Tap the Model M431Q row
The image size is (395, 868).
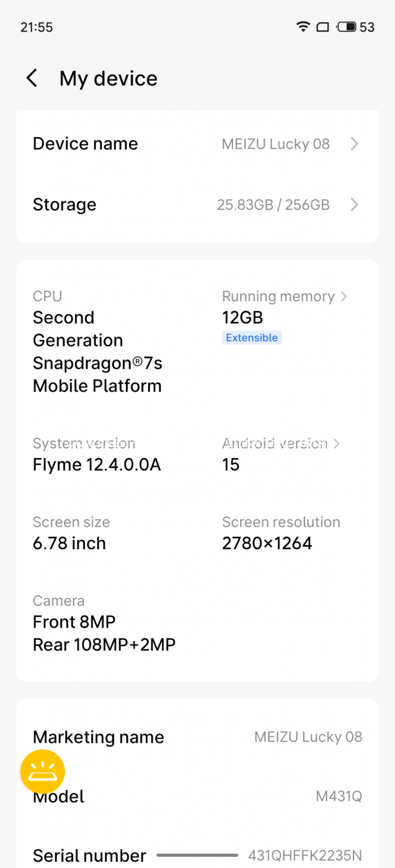[x=197, y=797]
